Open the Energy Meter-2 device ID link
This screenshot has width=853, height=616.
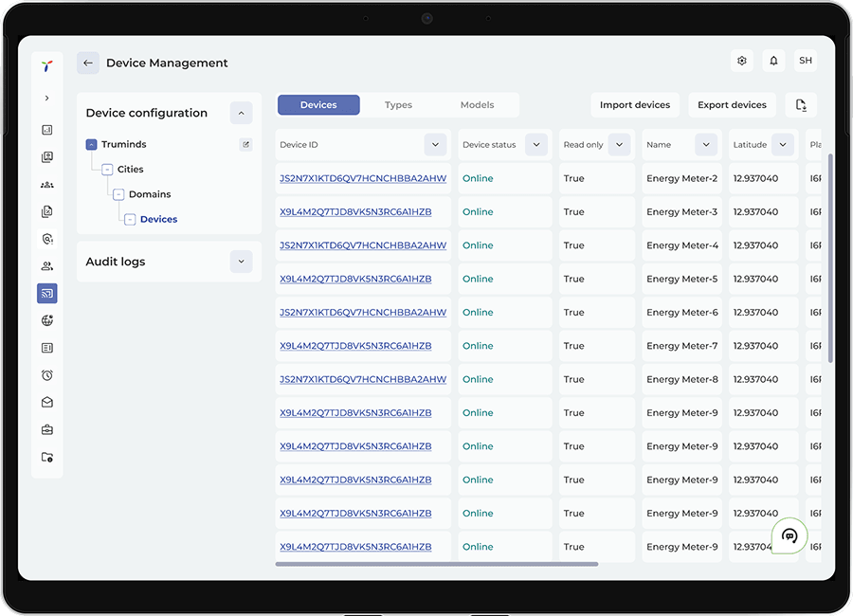point(362,178)
